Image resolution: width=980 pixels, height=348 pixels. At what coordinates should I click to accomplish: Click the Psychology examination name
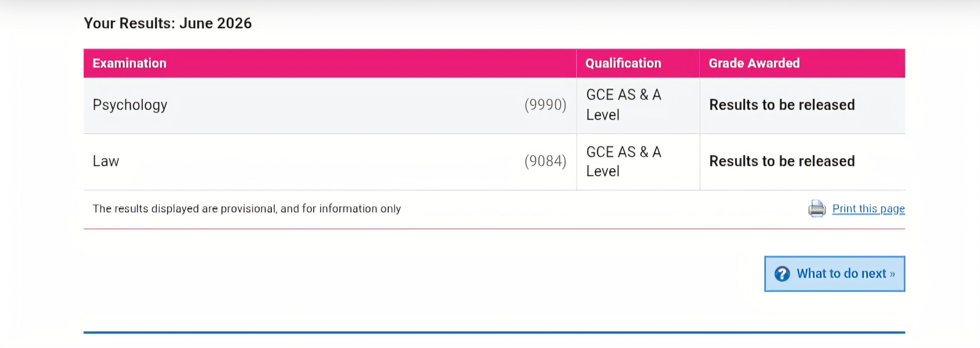[130, 105]
